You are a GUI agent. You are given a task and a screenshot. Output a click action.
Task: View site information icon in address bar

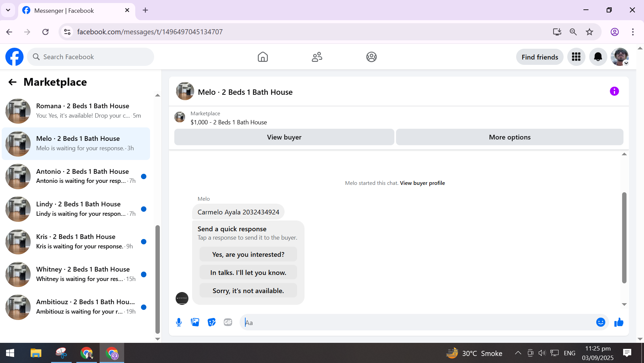click(67, 32)
